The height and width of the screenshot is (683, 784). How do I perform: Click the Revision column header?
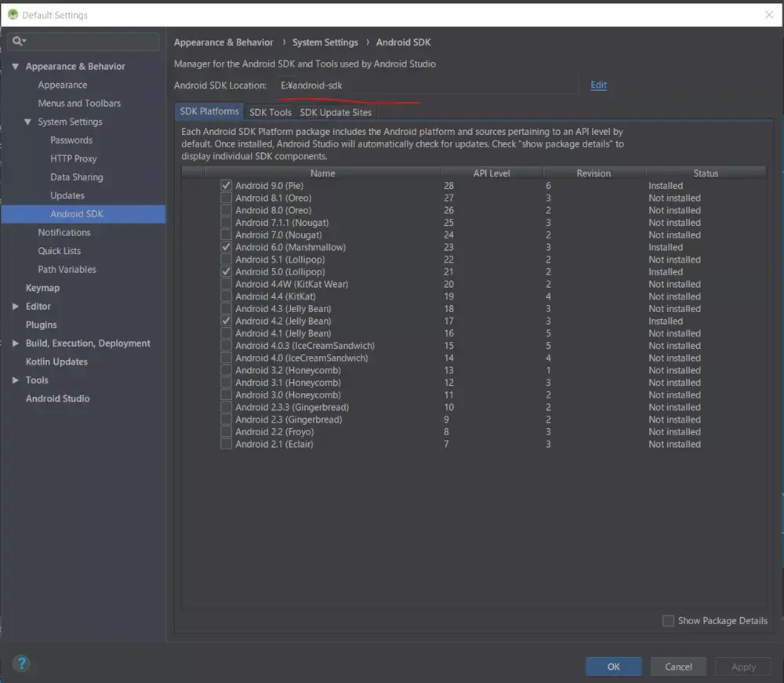(x=593, y=173)
